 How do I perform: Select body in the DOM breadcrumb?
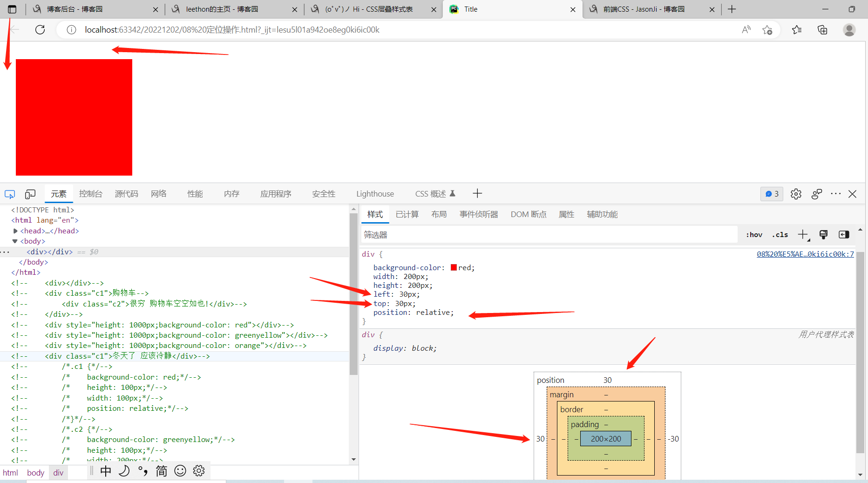coord(35,473)
